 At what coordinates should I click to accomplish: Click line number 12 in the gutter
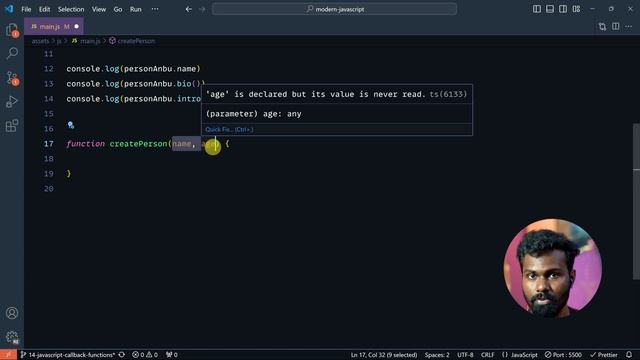[x=49, y=69]
